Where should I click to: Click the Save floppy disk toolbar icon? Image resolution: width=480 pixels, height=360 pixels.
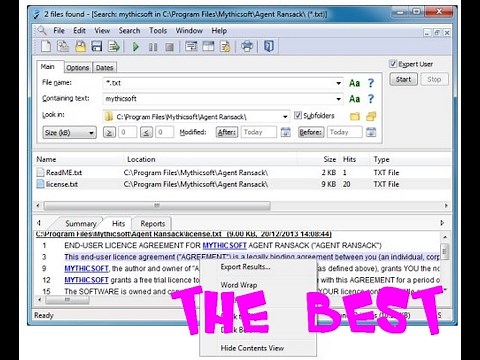point(97,46)
